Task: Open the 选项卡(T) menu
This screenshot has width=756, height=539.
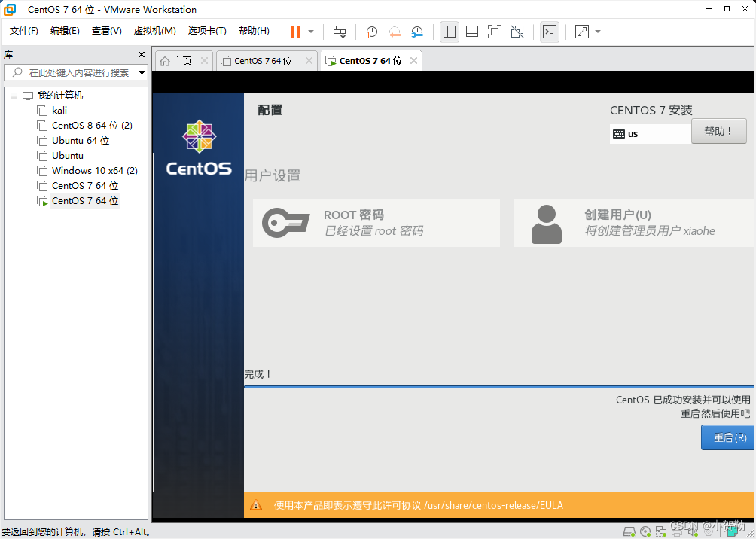Action: point(207,32)
